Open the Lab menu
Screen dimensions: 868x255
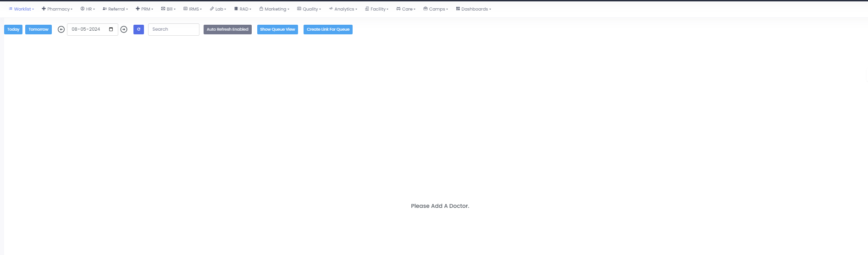pos(218,9)
